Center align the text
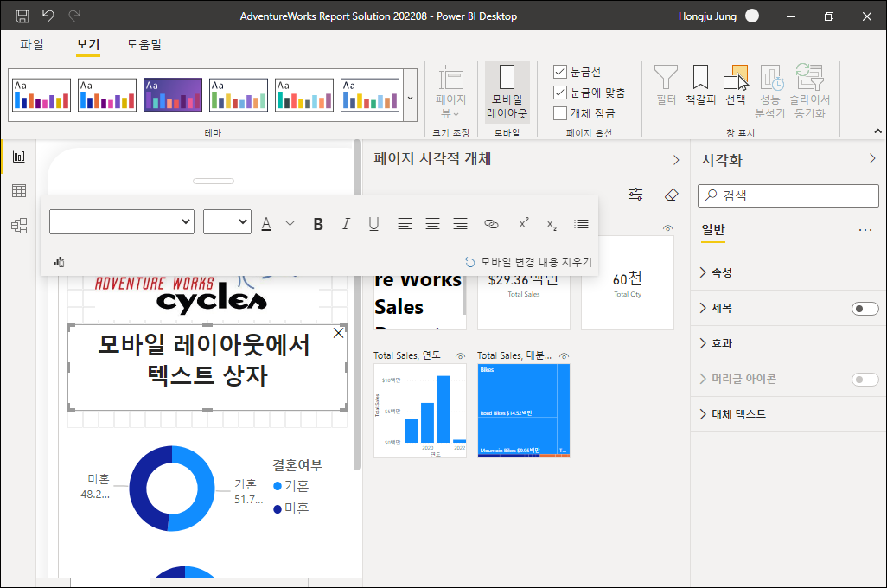This screenshot has width=887, height=588. click(432, 224)
